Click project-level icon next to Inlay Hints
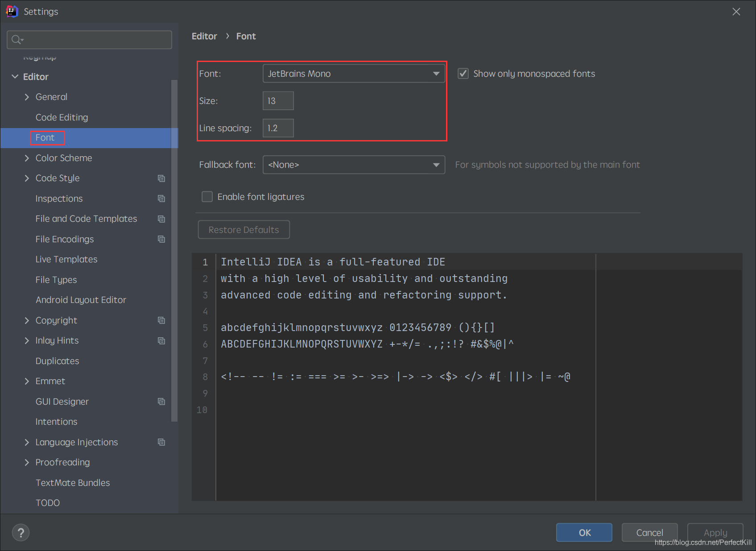The height and width of the screenshot is (551, 756). pos(161,340)
